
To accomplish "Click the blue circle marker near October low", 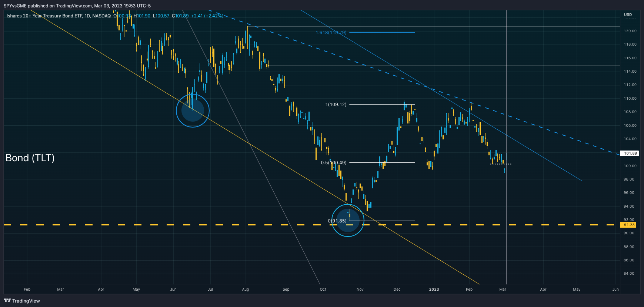I will coord(348,220).
